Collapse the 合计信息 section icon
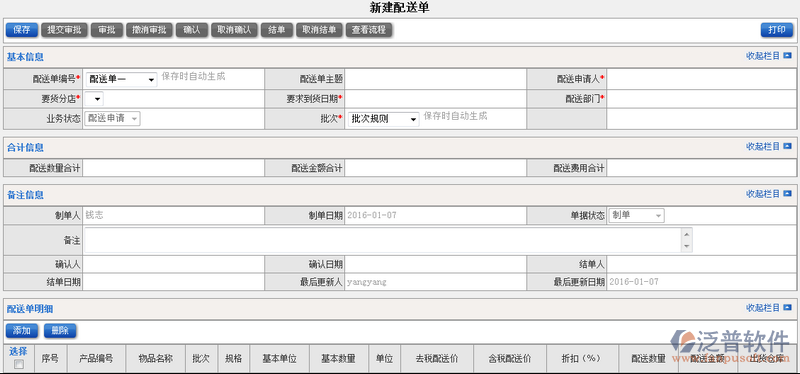This screenshot has width=800, height=374. (788, 146)
